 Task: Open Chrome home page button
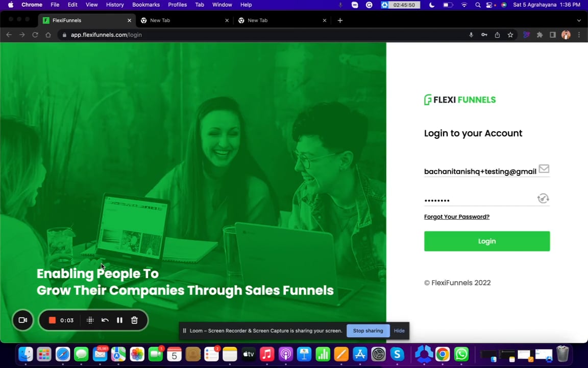tap(48, 35)
